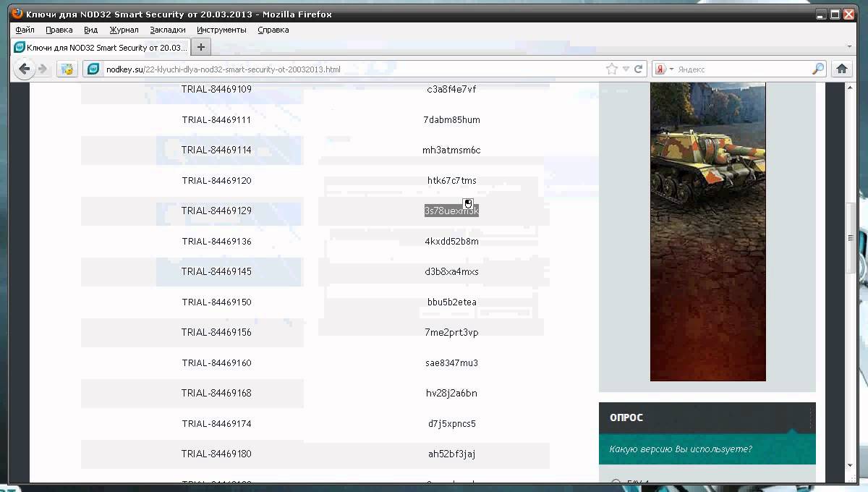868x492 pixels.
Task: Click the Forward navigation arrow
Action: pyautogui.click(x=43, y=69)
